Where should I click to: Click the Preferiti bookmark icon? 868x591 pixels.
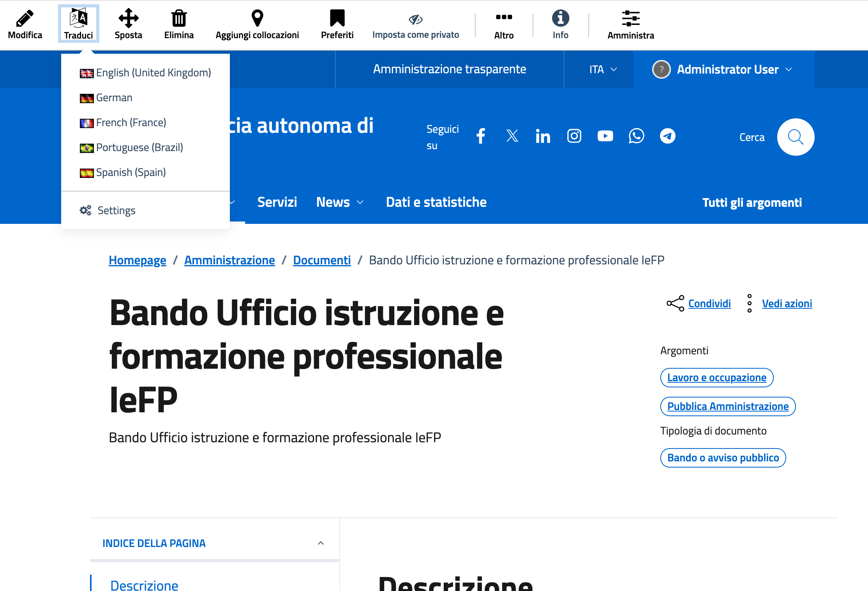click(x=337, y=18)
